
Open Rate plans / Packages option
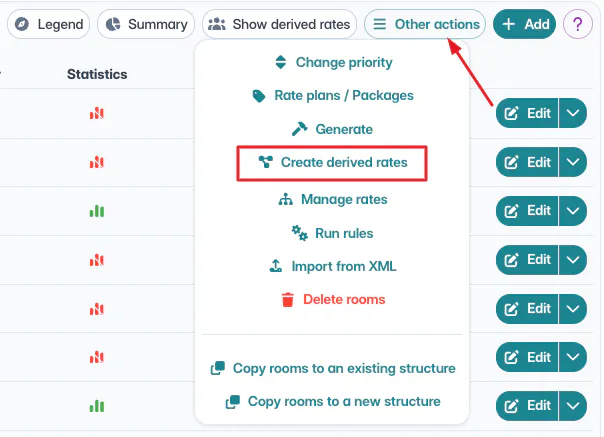click(331, 96)
